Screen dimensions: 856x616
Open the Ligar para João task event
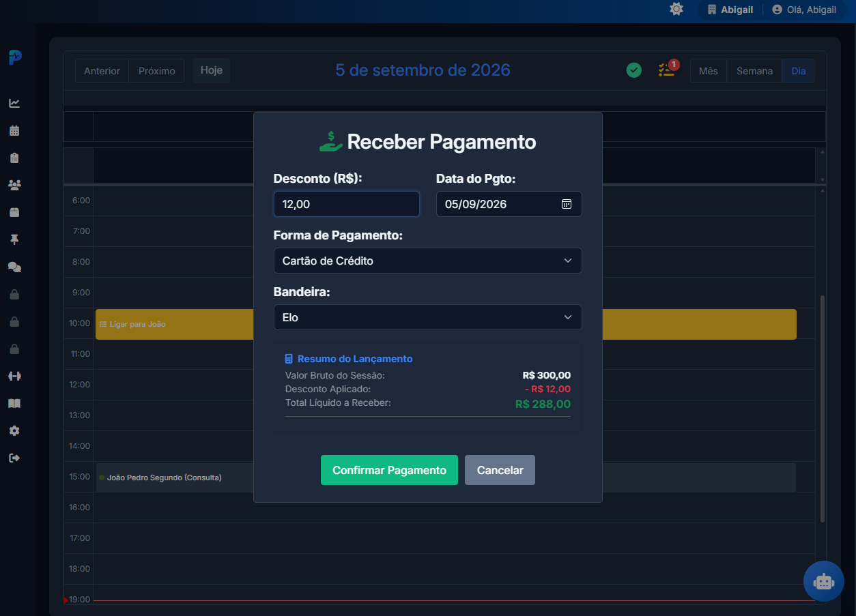point(446,324)
